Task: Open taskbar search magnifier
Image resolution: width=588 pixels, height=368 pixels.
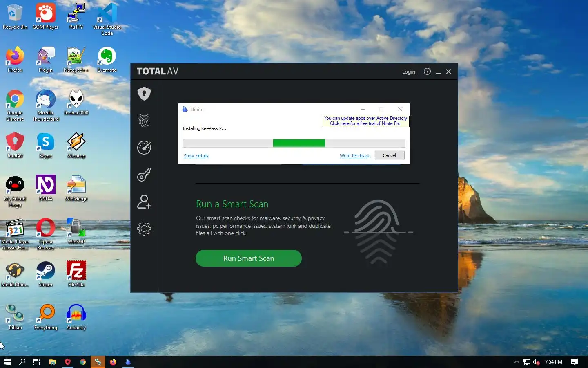Action: [x=22, y=362]
